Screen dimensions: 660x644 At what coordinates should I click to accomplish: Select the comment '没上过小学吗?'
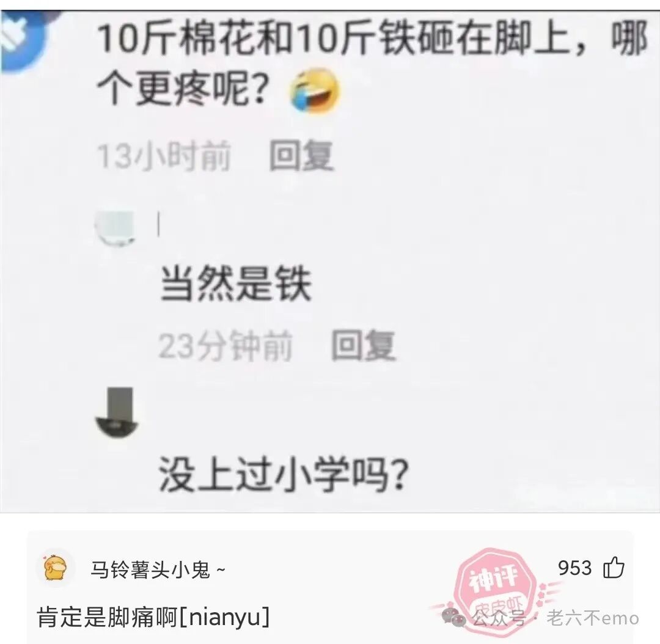click(284, 474)
